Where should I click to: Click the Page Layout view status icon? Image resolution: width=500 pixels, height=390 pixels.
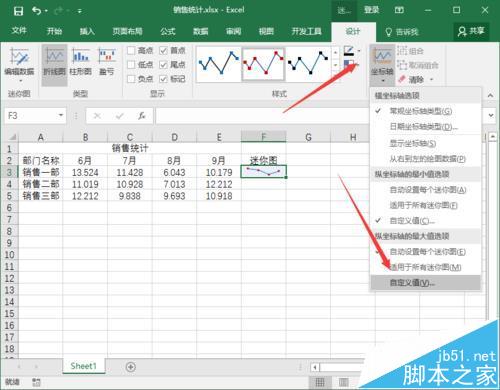coord(344,382)
